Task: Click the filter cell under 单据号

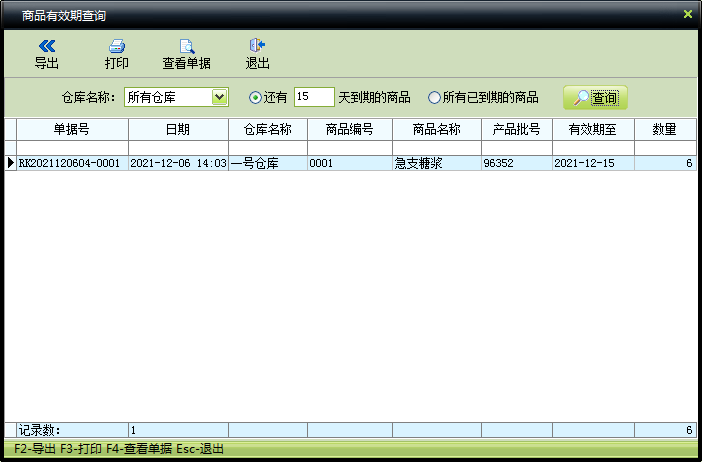Action: pos(73,148)
